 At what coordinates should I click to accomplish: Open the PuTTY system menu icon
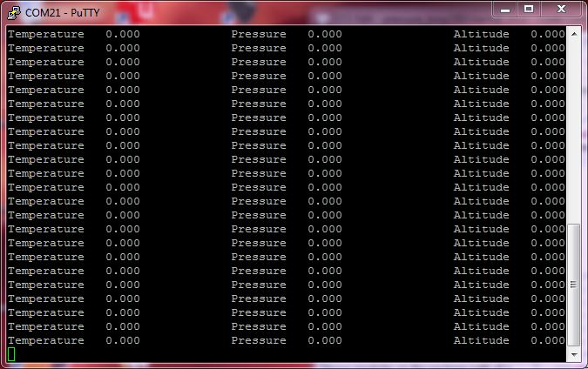click(x=13, y=13)
